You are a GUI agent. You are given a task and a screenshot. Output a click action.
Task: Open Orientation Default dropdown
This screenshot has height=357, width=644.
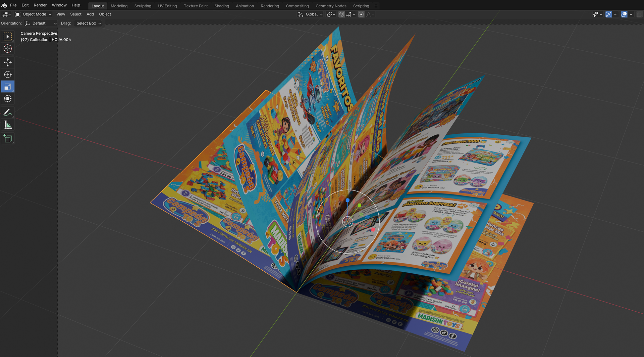41,24
